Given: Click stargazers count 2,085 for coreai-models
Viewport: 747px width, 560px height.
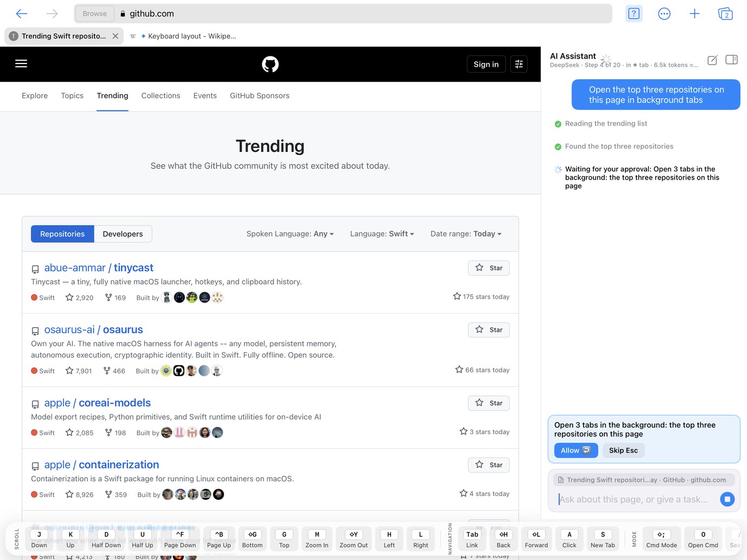Looking at the screenshot, I should coord(79,432).
